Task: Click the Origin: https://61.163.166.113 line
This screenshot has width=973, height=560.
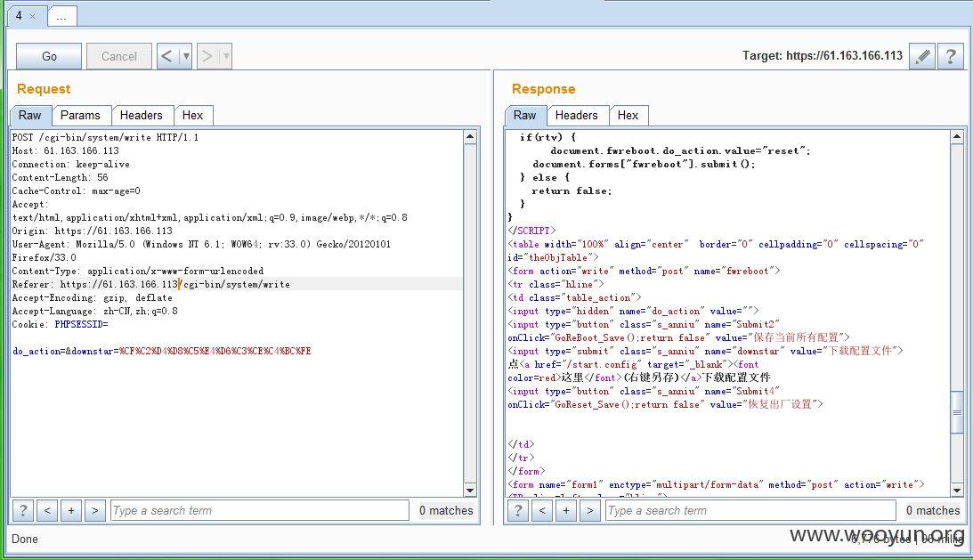Action: pyautogui.click(x=93, y=231)
